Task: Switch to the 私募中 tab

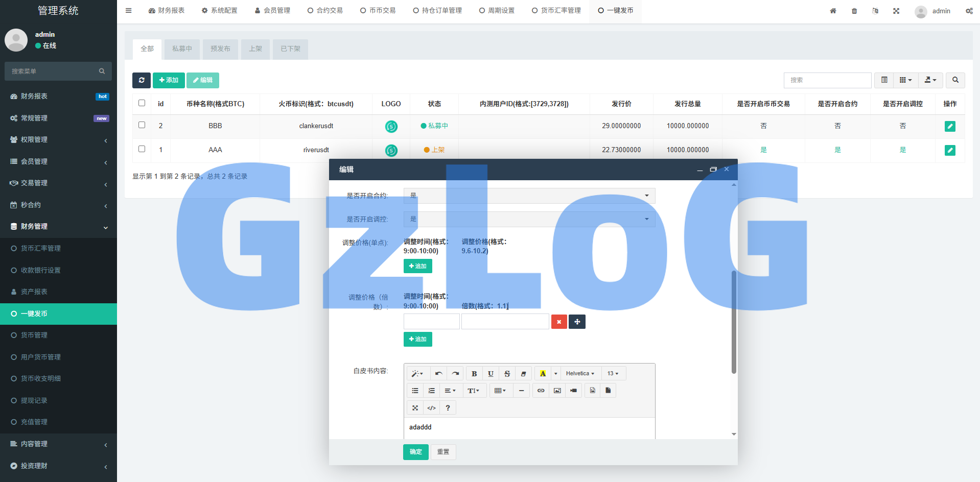Action: coord(182,49)
